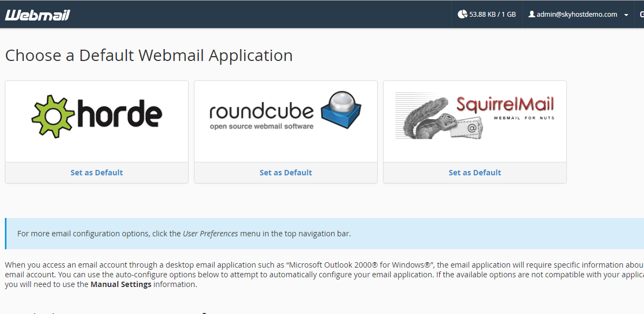Open the admin@skyhostdemo.com user menu
Image resolution: width=644 pixels, height=314 pixels.
tap(578, 15)
